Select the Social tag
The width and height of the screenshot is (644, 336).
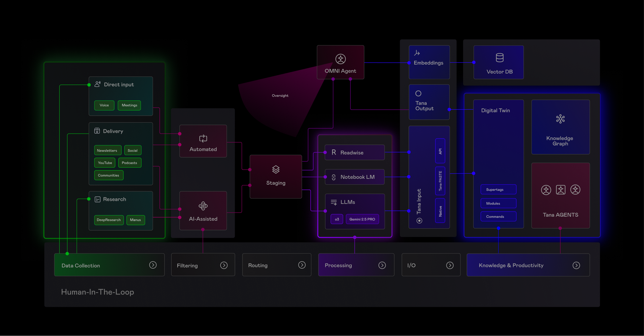pyautogui.click(x=133, y=150)
